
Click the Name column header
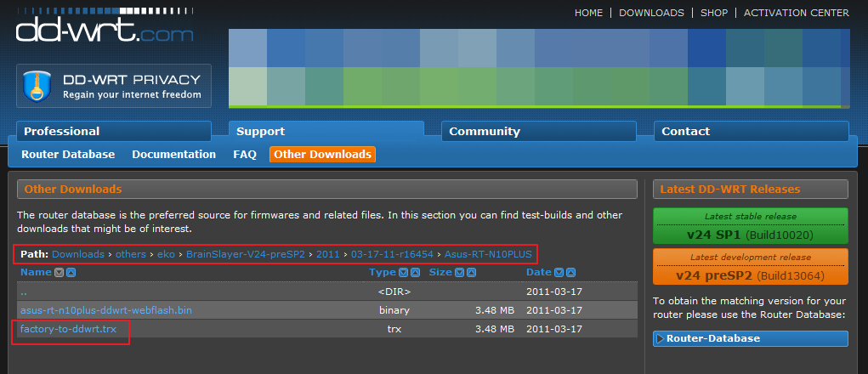pyautogui.click(x=36, y=272)
